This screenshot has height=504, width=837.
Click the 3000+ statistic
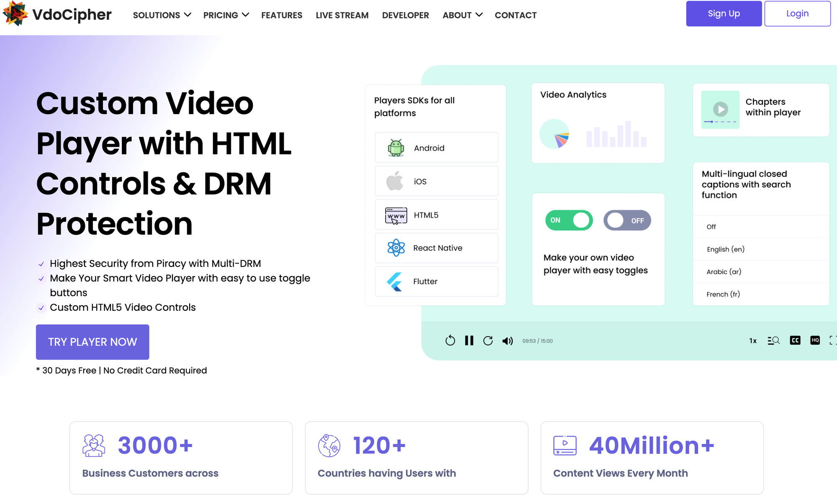click(155, 445)
